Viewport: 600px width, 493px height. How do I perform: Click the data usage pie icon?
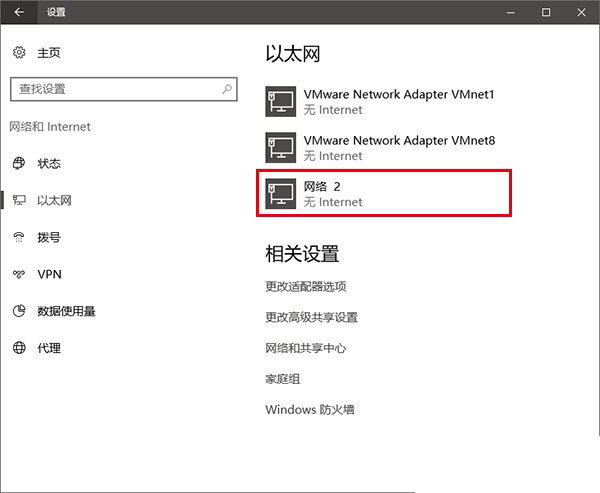click(x=19, y=311)
